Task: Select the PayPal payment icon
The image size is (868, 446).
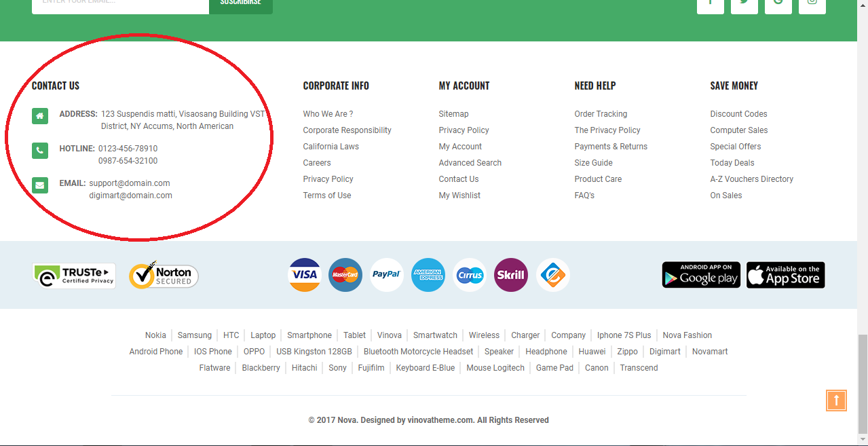Action: [387, 275]
